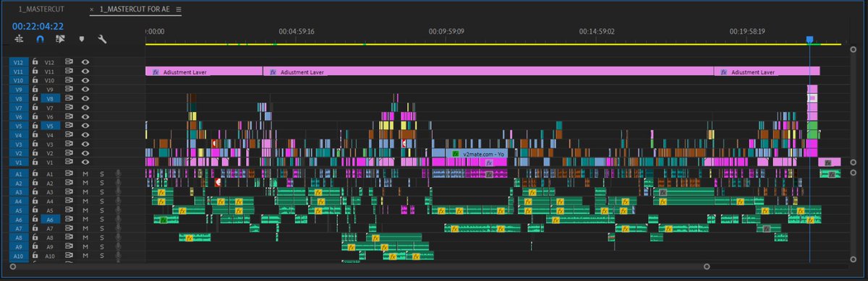Solo audio track A10
The width and height of the screenshot is (868, 281).
pyautogui.click(x=102, y=256)
